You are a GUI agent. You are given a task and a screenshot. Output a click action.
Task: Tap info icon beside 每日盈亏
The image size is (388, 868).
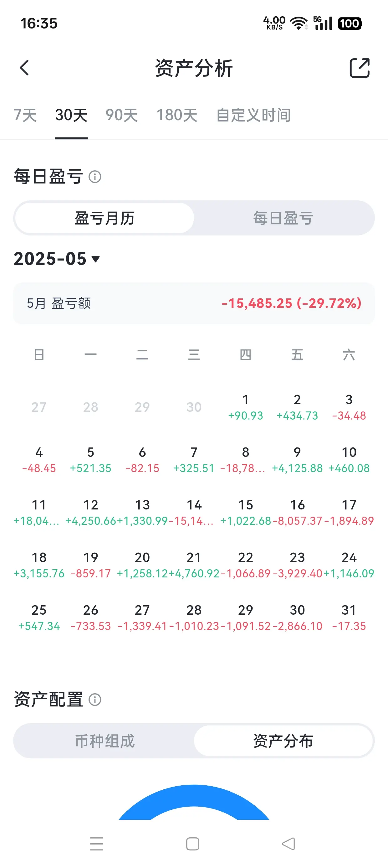point(94,177)
